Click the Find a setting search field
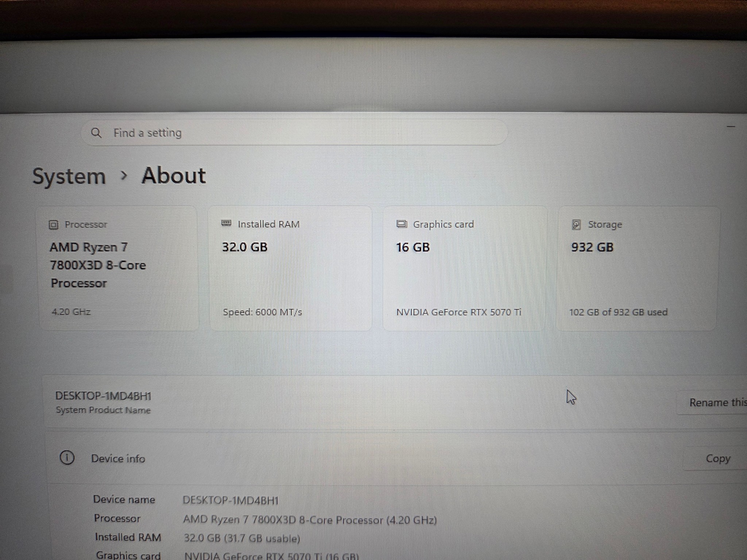This screenshot has width=747, height=560. coord(294,133)
